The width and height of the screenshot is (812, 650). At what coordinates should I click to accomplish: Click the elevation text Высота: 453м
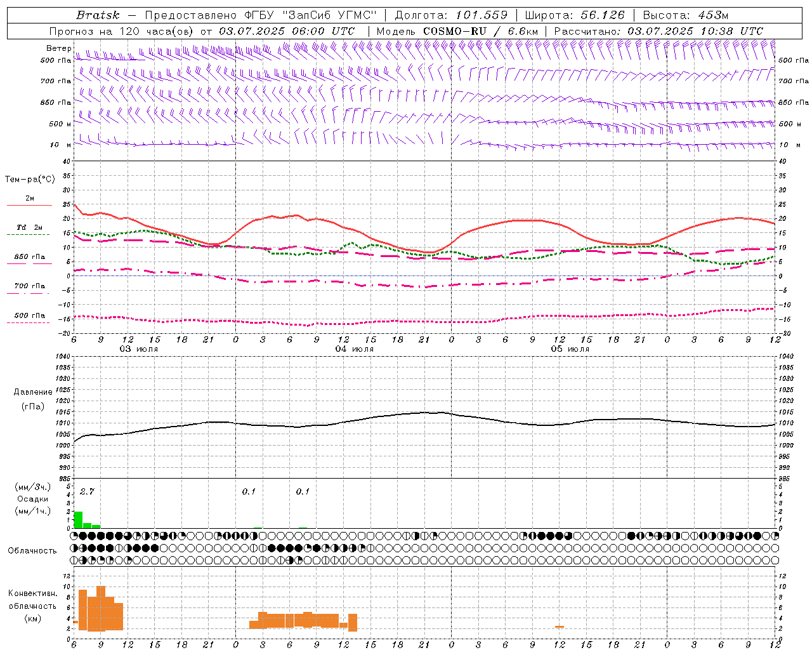[x=686, y=15]
